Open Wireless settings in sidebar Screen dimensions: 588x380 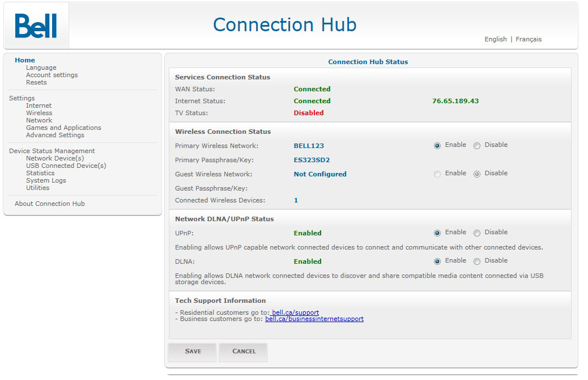pos(39,113)
